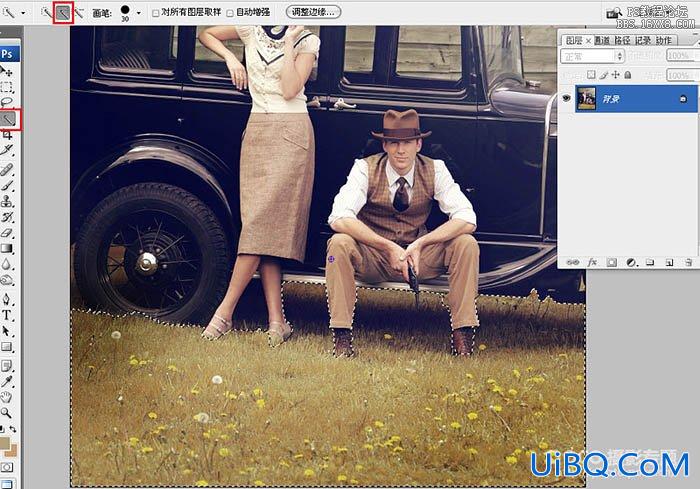Click the brush size 30 preview
This screenshot has height=489, width=700.
pos(125,13)
